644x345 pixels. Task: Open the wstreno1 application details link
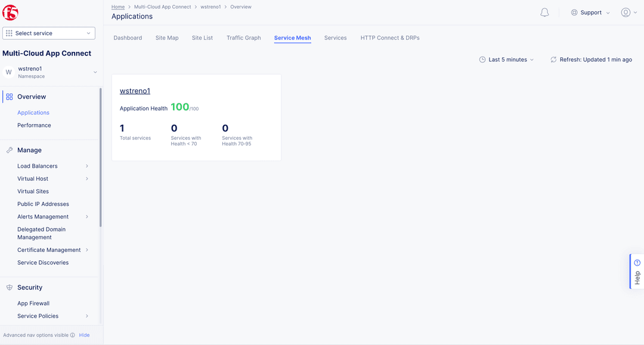coord(135,91)
